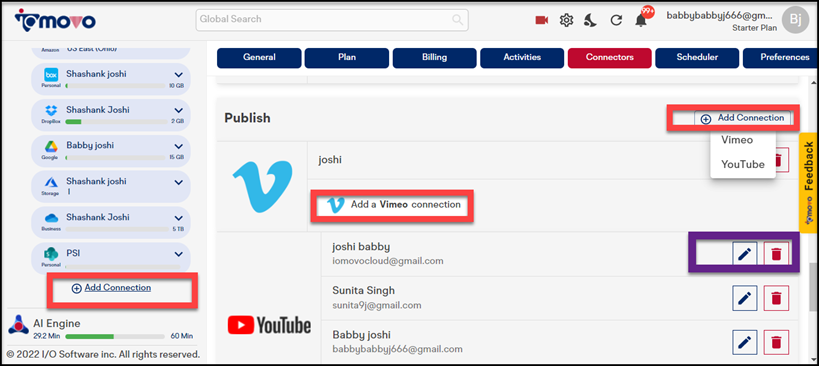Viewport: 819px width, 366px height.
Task: Select the Publish section heading
Action: tap(248, 119)
